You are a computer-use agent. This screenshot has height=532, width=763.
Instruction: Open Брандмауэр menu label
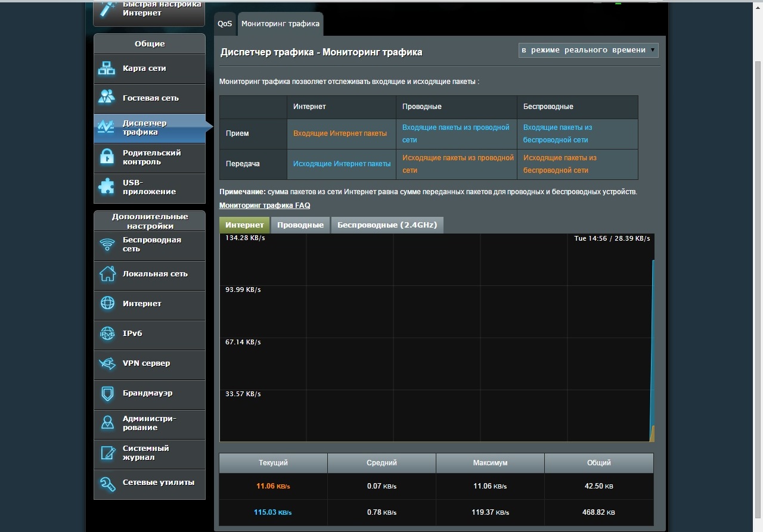pyautogui.click(x=148, y=393)
